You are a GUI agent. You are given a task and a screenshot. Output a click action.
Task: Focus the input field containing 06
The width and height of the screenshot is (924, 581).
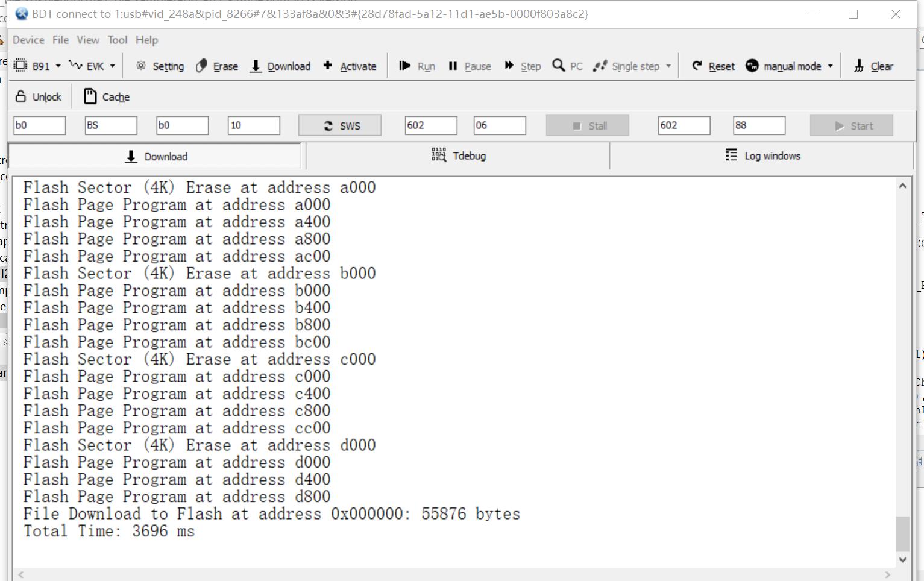click(x=500, y=125)
